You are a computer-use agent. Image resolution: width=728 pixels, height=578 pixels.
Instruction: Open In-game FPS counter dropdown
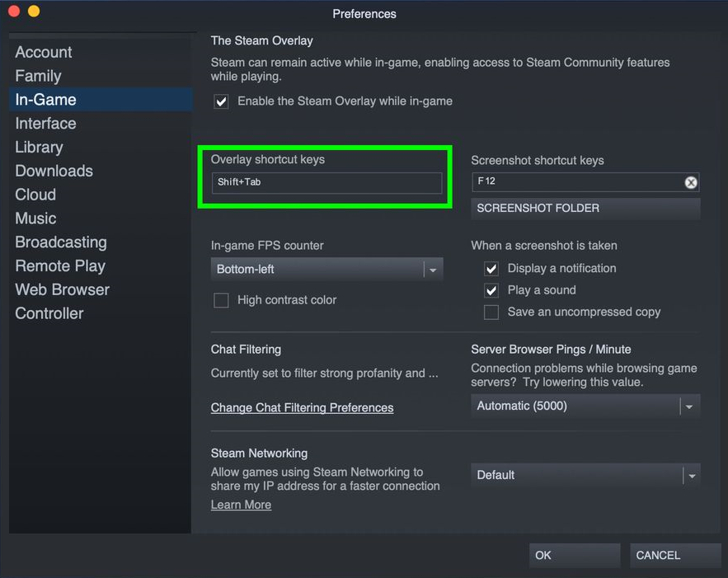pos(326,270)
